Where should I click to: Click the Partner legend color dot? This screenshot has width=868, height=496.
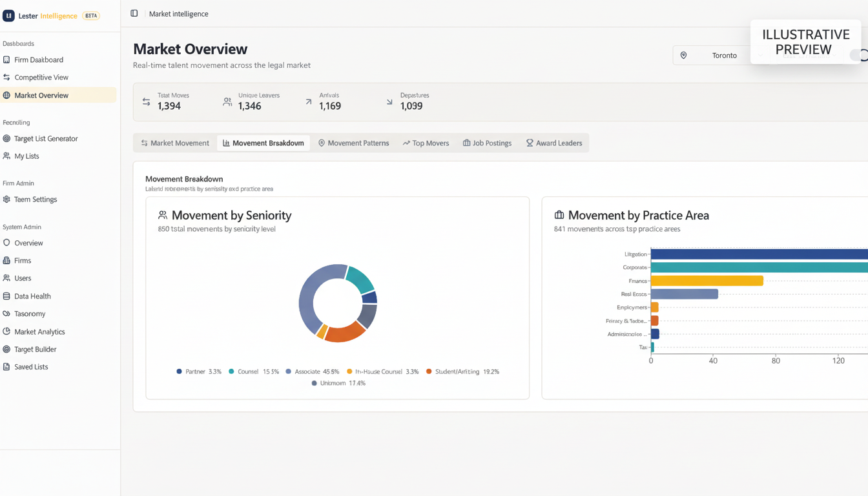coord(179,371)
